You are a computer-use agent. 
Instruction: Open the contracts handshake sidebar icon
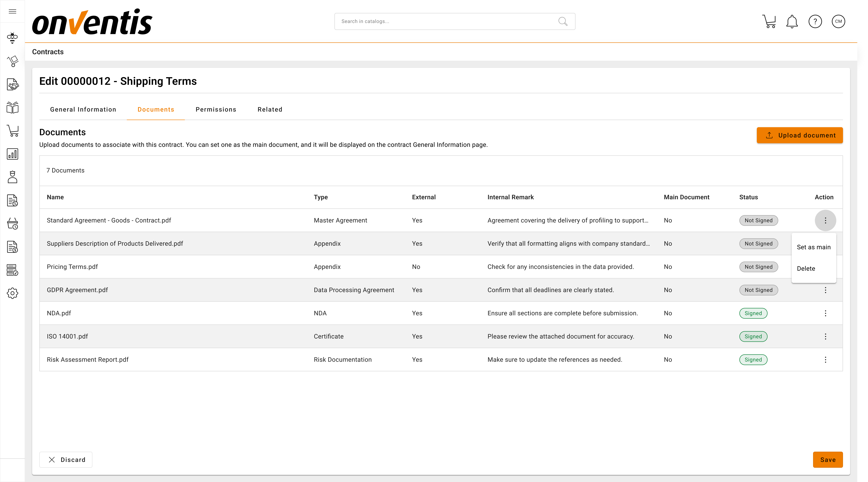(13, 84)
